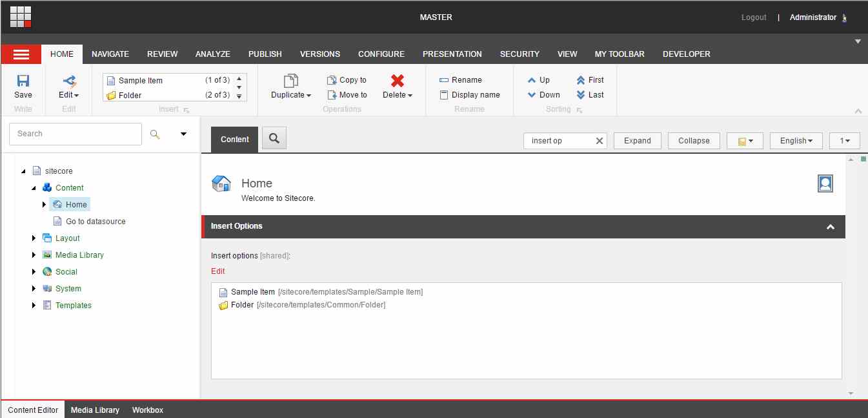Viewport: 868px width, 418px height.
Task: Click the red Edit link under Insert options
Action: [218, 271]
